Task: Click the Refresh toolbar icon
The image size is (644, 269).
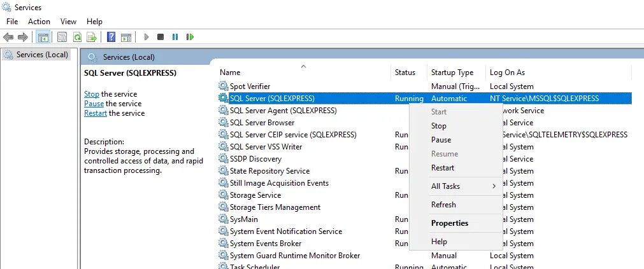Action: [x=77, y=38]
